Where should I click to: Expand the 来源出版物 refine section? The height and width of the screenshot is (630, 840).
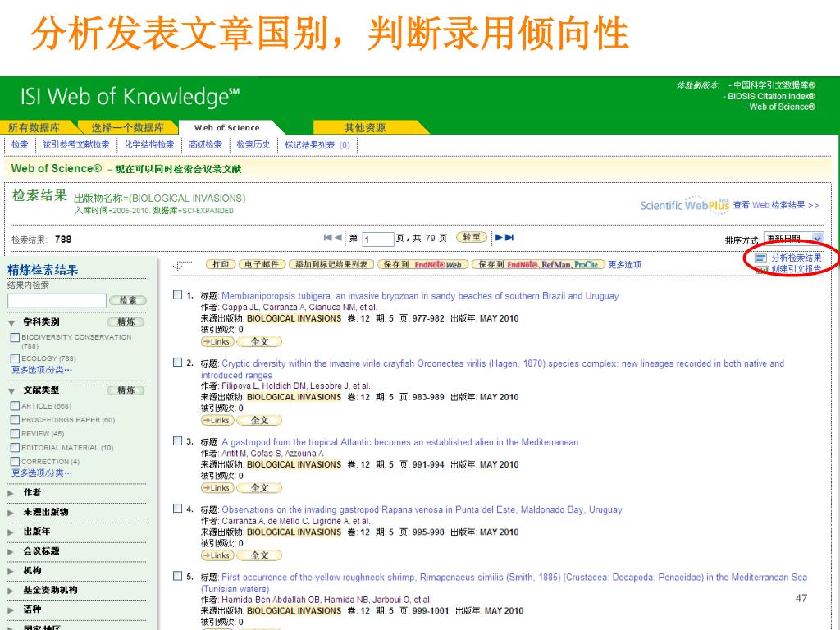point(11,513)
